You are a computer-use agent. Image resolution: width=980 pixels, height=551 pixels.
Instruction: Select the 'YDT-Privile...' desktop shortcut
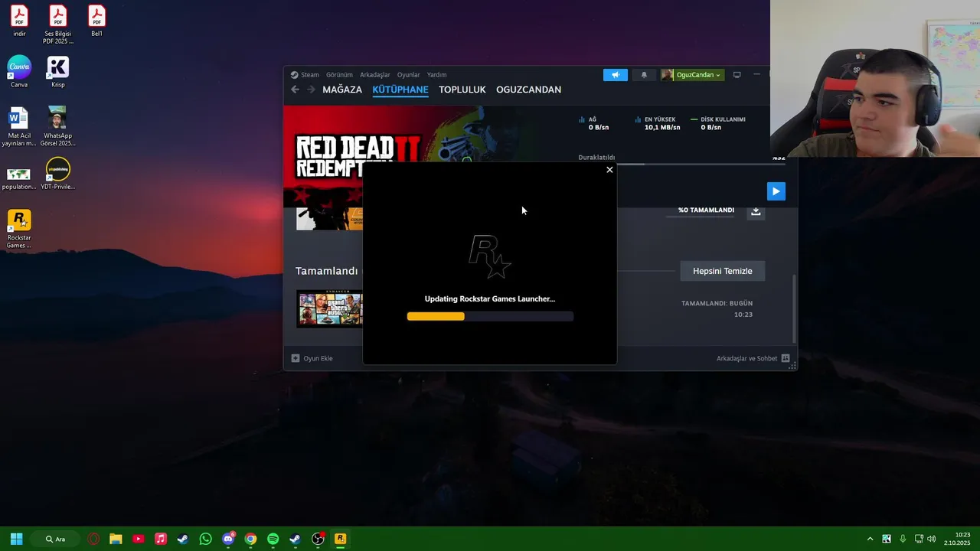click(x=58, y=174)
